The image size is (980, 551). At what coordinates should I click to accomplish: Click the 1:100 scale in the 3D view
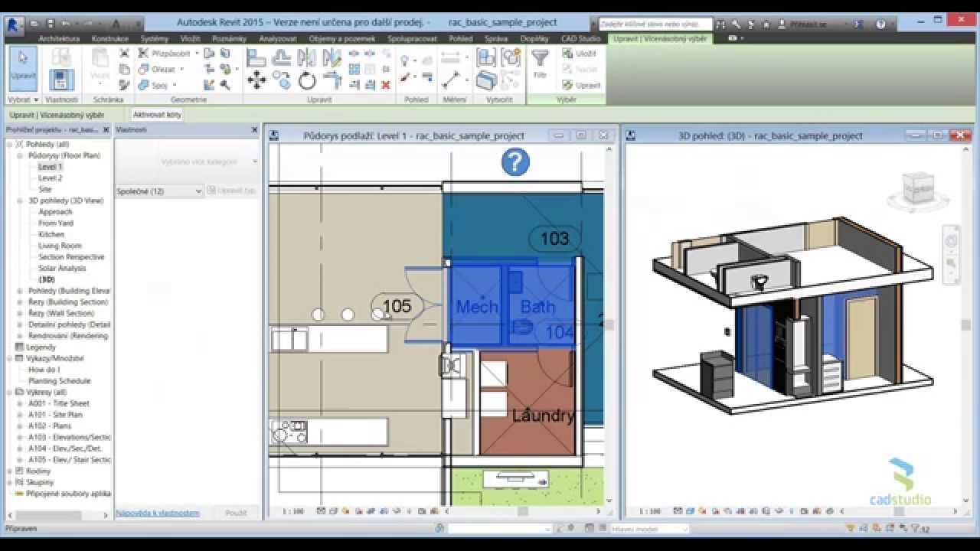[x=649, y=511]
